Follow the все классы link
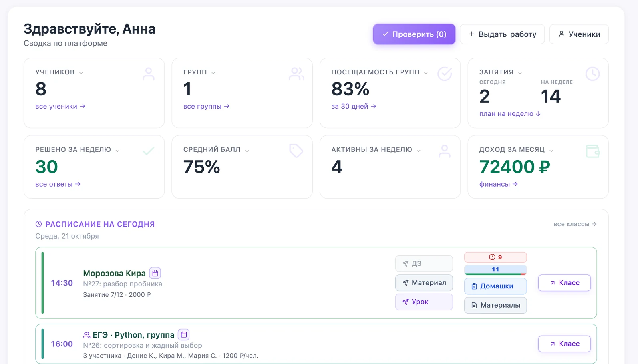638x364 pixels. [575, 224]
